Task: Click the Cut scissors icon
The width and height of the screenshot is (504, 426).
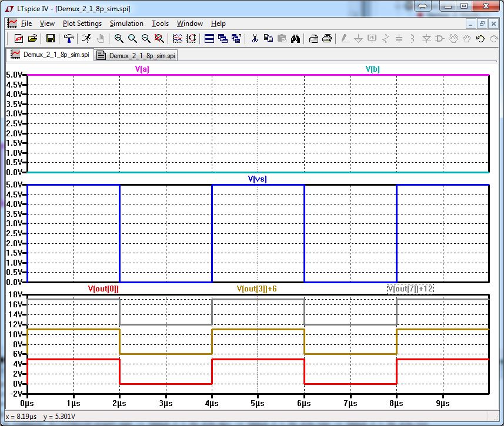Action: point(255,39)
